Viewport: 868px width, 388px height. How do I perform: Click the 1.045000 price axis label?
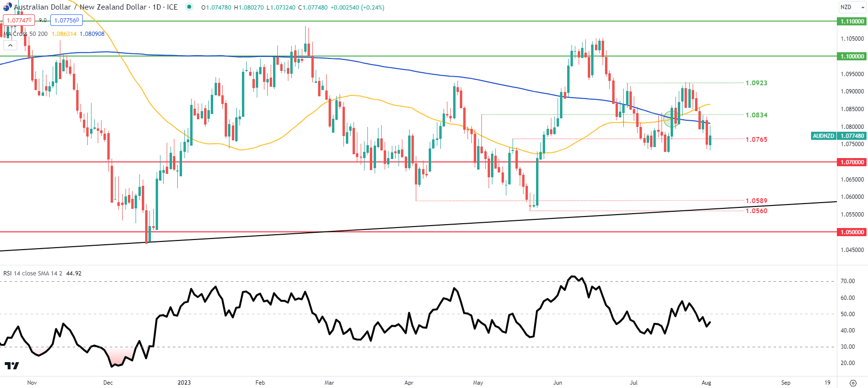pyautogui.click(x=852, y=250)
